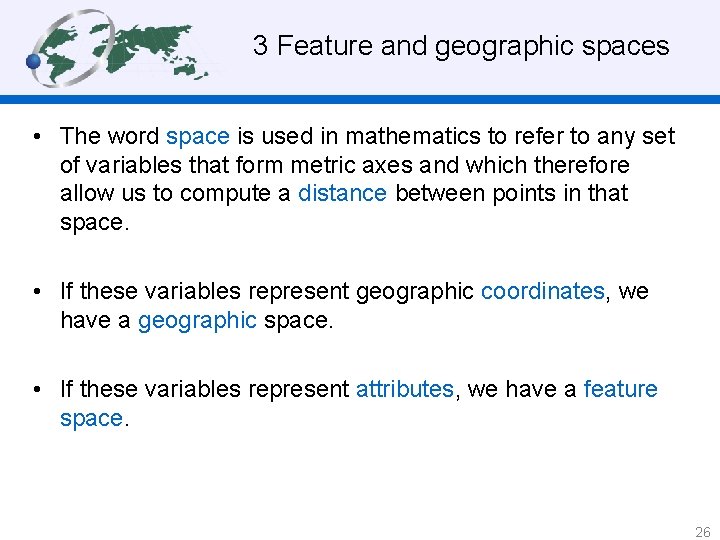Click the blue word 'space' in first bullet
Viewport: 720px width, 540px height.
click(x=198, y=136)
